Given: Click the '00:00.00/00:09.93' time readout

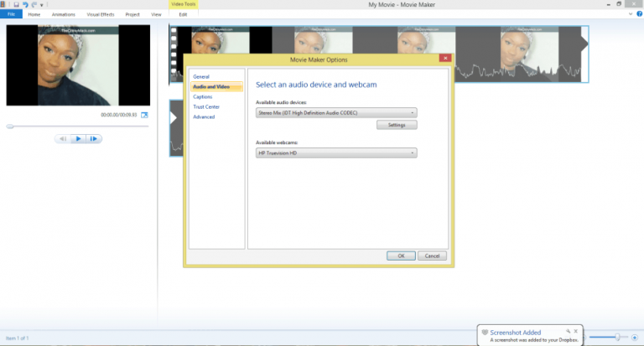Looking at the screenshot, I should (x=119, y=115).
